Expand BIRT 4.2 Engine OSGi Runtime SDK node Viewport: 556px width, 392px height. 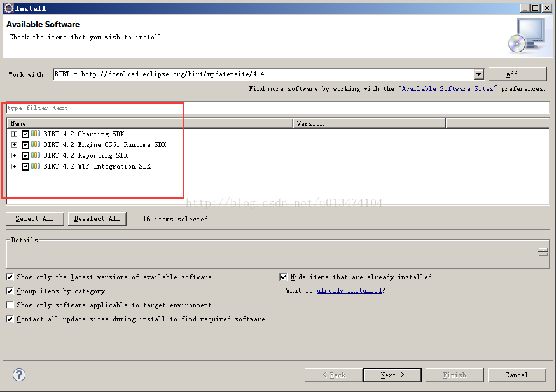[14, 144]
